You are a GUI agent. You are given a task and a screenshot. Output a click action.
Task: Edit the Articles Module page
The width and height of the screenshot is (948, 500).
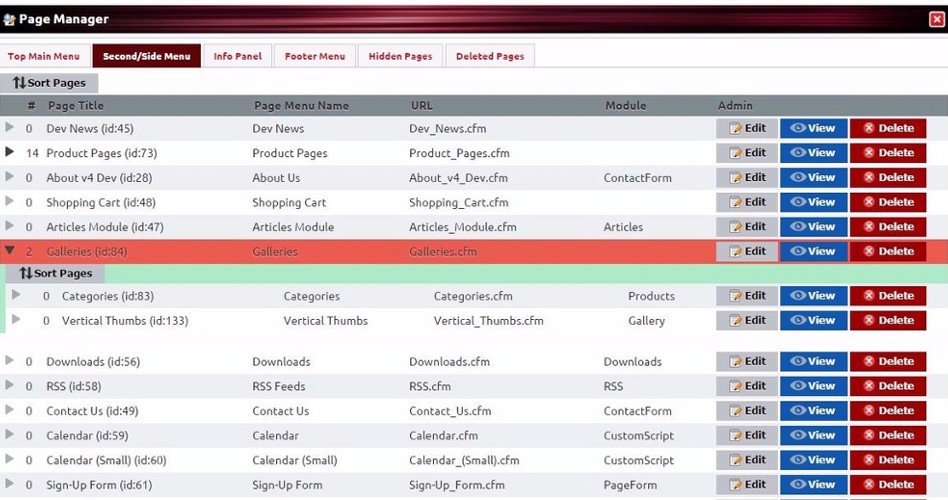click(x=747, y=227)
